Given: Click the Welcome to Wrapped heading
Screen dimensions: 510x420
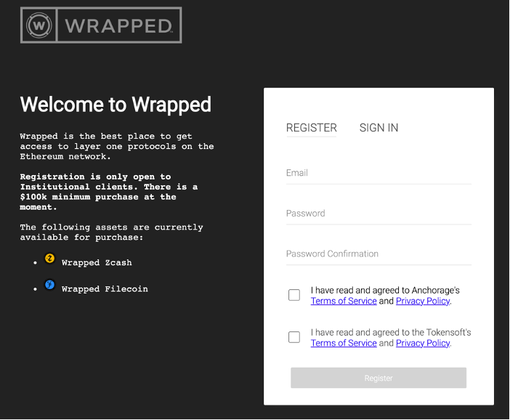Looking at the screenshot, I should tap(116, 105).
